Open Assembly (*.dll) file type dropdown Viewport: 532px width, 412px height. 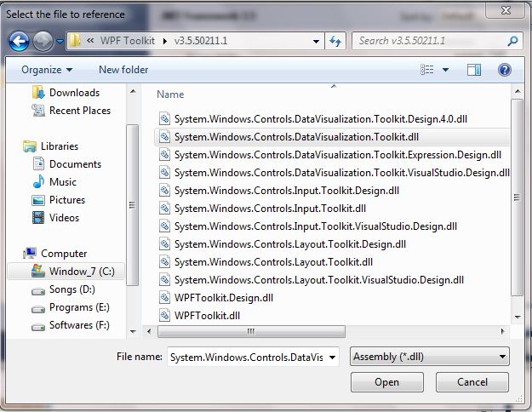pyautogui.click(x=430, y=357)
